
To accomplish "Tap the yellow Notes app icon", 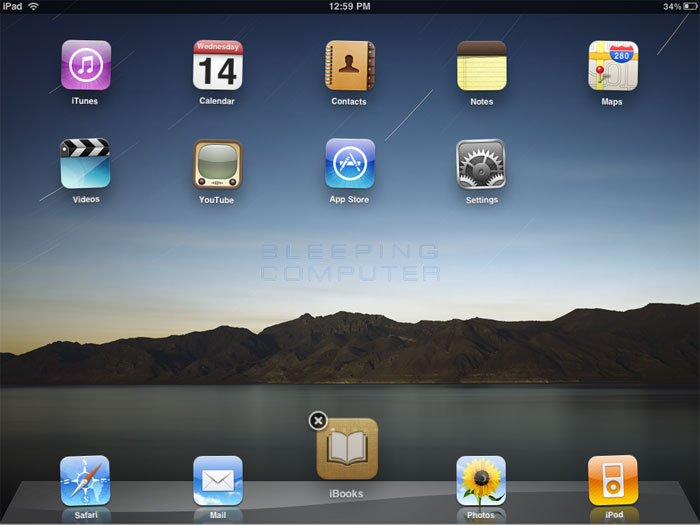I will click(x=481, y=66).
